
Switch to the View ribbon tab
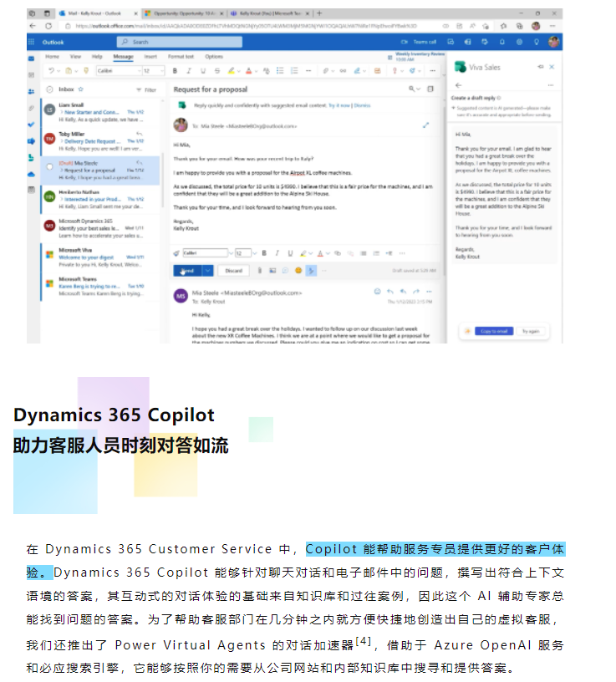click(75, 57)
